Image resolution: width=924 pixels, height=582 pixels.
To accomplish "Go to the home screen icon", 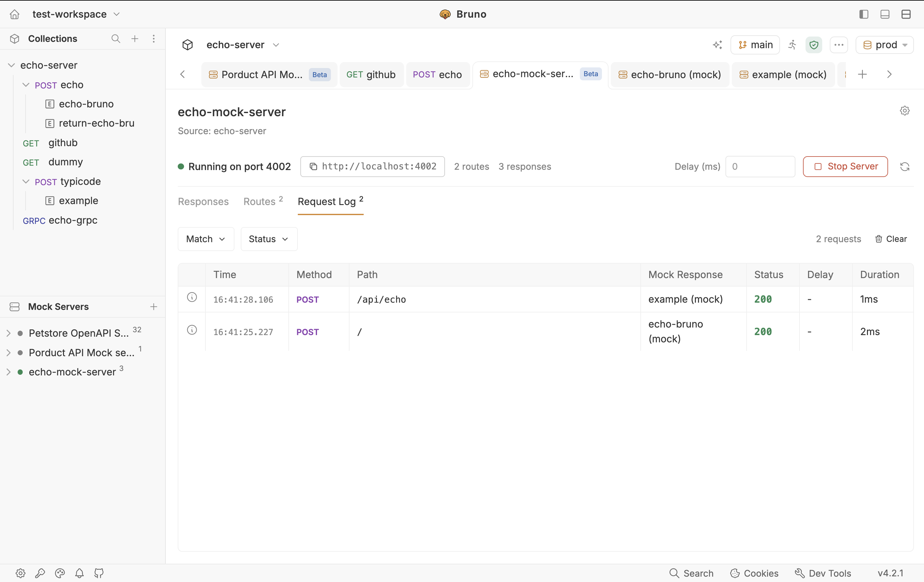I will [x=14, y=14].
